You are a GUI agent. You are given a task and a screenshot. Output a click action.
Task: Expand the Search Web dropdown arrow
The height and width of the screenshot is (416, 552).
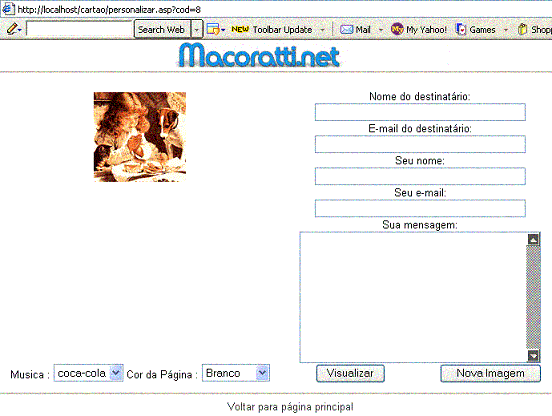196,30
